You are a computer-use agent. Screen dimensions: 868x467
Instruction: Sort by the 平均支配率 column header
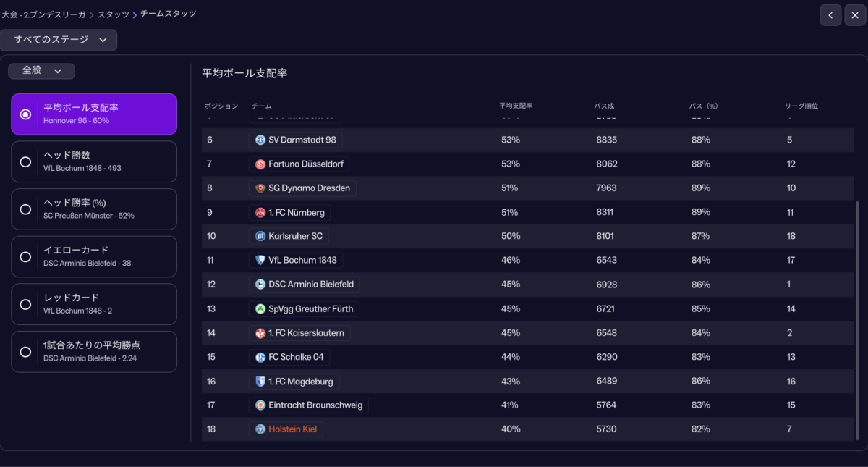(516, 106)
